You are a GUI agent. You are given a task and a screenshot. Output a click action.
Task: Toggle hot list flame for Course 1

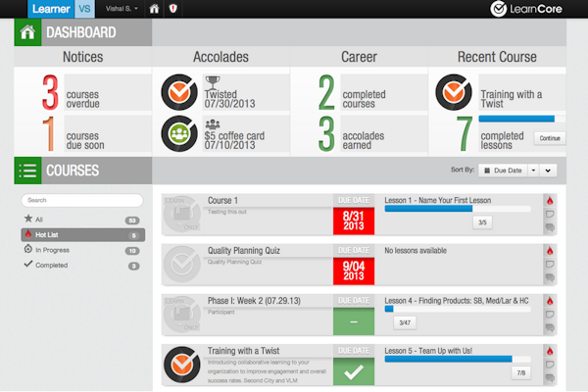click(550, 200)
